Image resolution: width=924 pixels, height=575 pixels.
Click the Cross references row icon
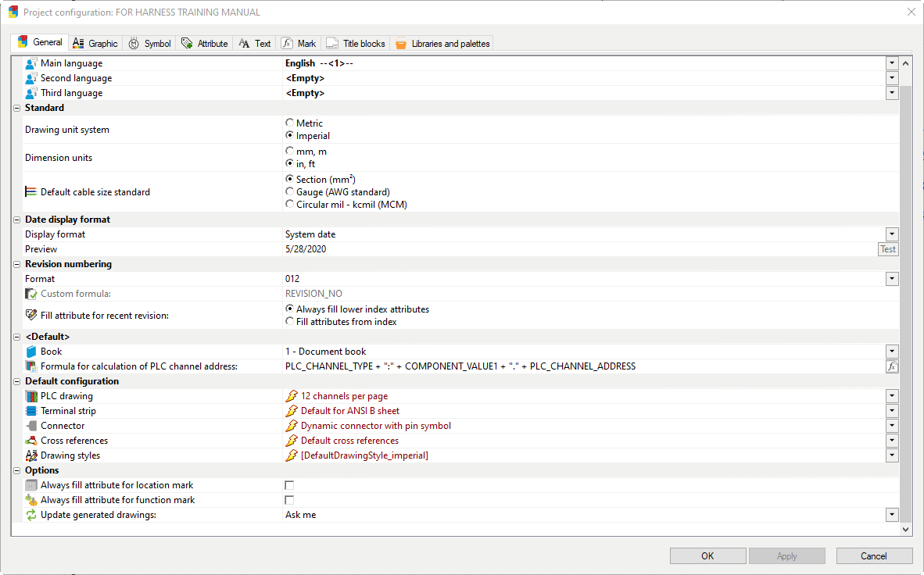click(x=31, y=441)
